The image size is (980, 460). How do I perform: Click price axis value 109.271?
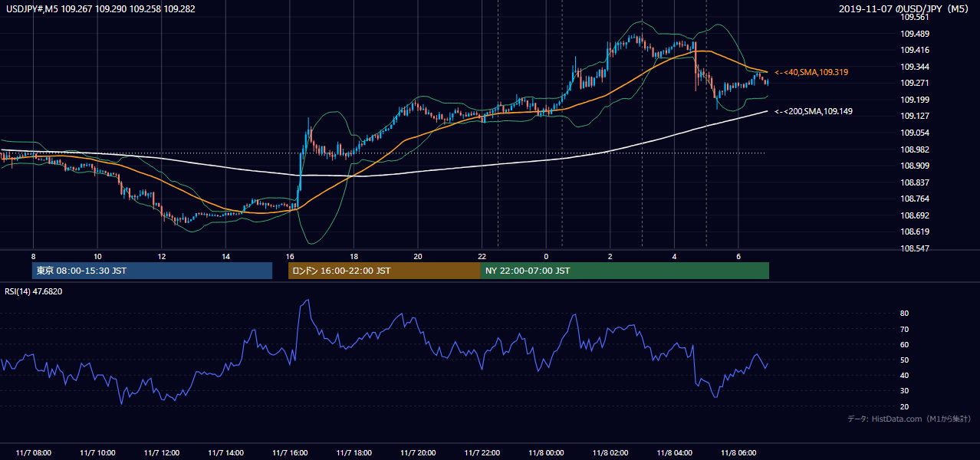pyautogui.click(x=914, y=83)
